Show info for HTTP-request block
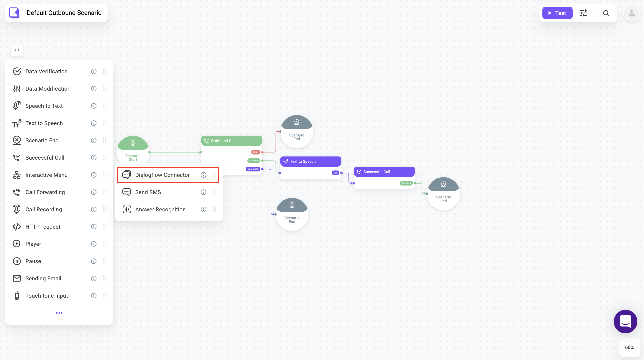This screenshot has height=360, width=644. pyautogui.click(x=94, y=227)
